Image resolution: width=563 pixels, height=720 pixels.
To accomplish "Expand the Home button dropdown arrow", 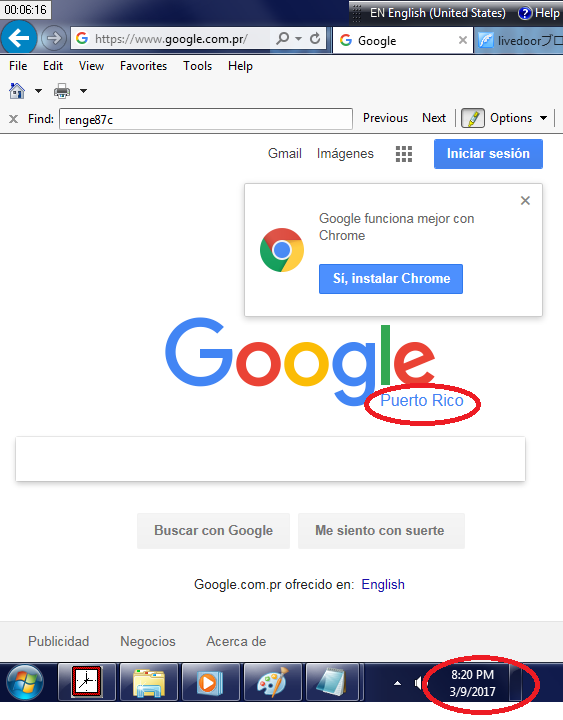I will (x=39, y=91).
